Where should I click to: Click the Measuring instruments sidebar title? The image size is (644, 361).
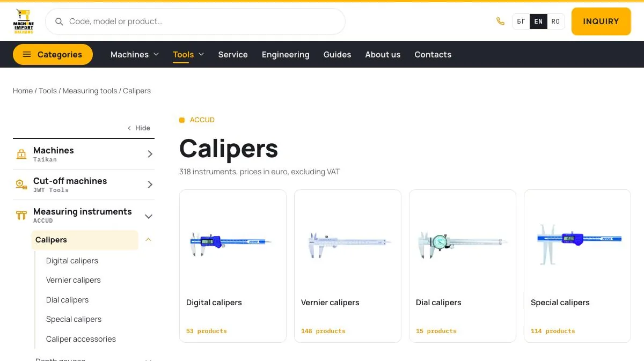point(83,211)
